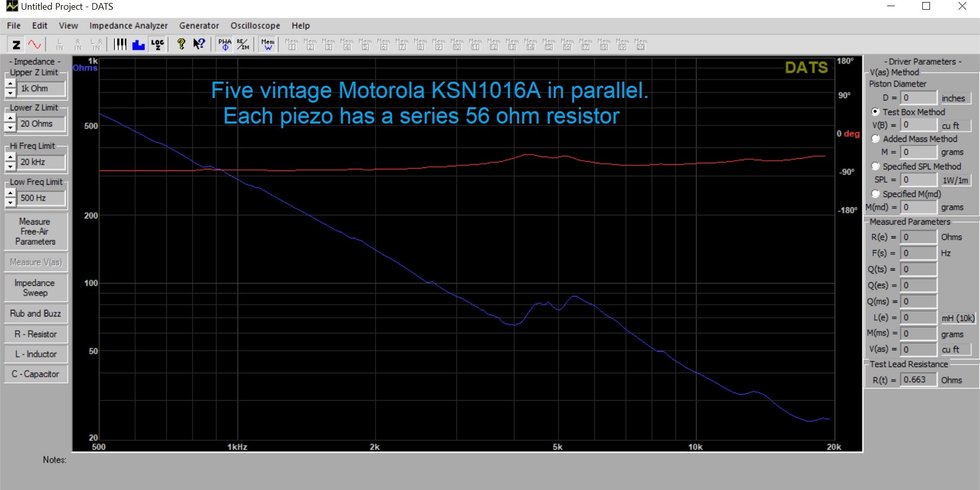980x490 pixels.
Task: Click the L IN input icon
Action: pyautogui.click(x=60, y=44)
